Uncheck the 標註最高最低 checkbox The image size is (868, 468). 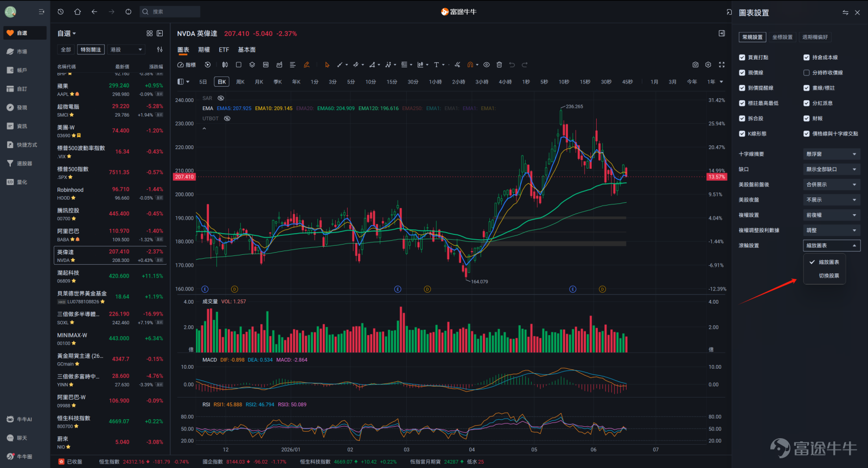click(742, 103)
